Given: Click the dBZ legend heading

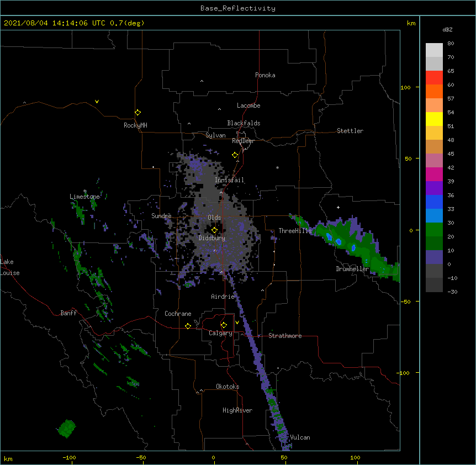Looking at the screenshot, I should (x=447, y=29).
